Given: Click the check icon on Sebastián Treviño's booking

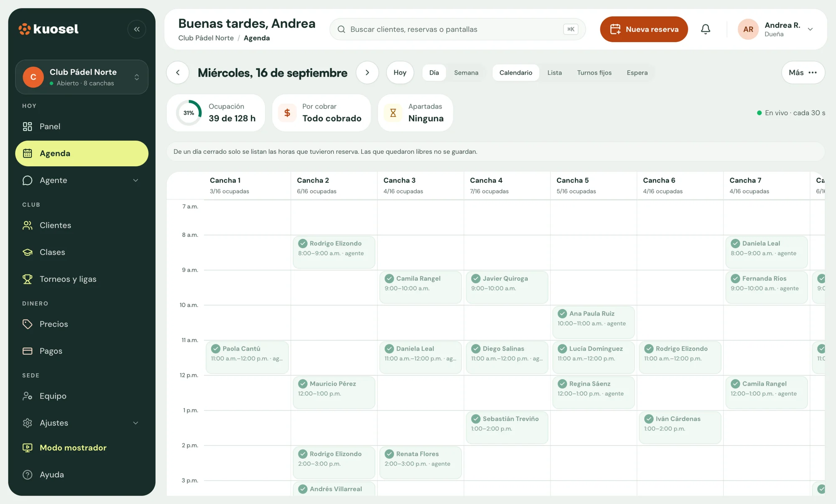Looking at the screenshot, I should [476, 419].
